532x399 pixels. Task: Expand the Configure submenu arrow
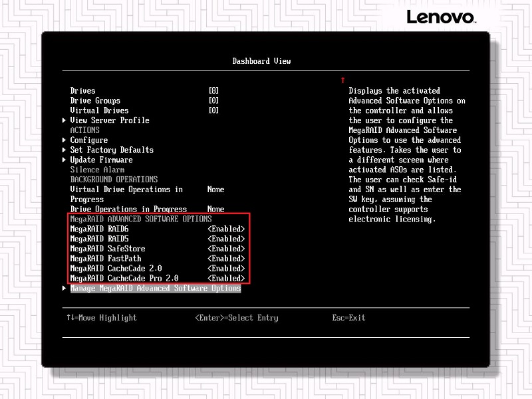(x=65, y=140)
